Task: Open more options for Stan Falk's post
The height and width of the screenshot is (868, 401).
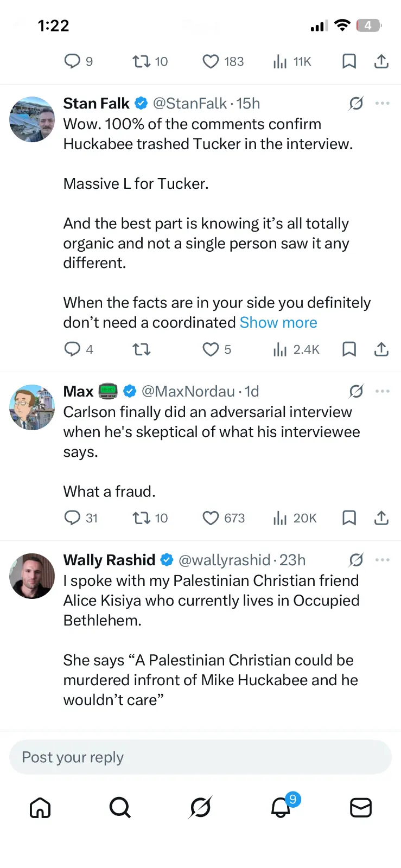Action: pyautogui.click(x=382, y=103)
